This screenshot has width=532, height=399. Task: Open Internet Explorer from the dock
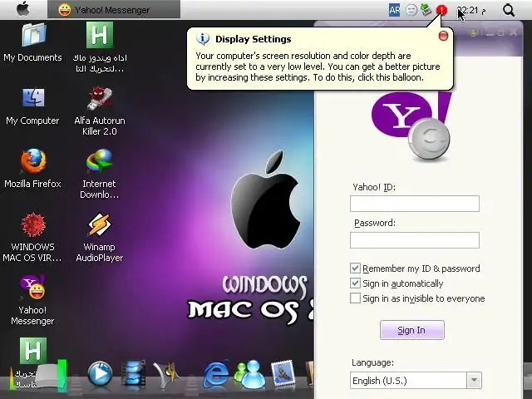click(216, 374)
